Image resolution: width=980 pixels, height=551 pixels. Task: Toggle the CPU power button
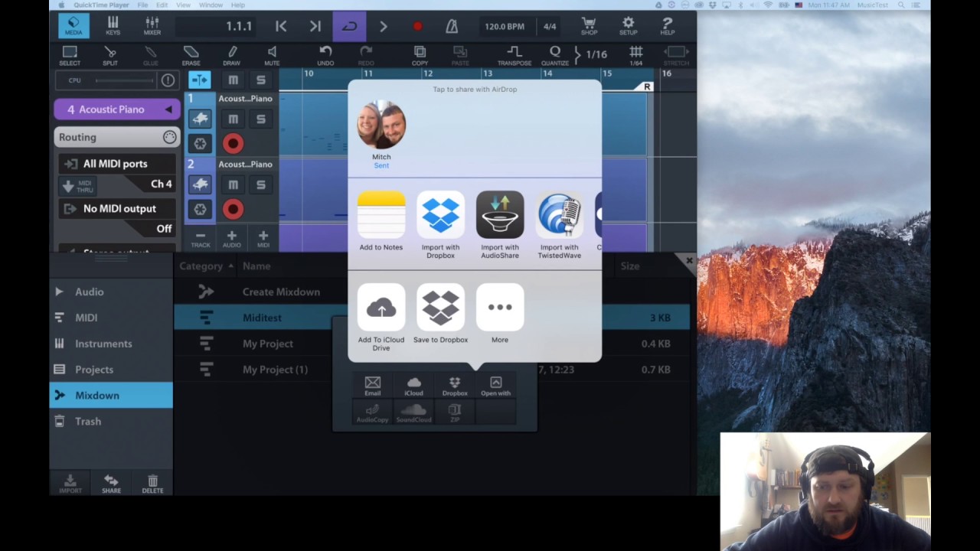click(168, 80)
